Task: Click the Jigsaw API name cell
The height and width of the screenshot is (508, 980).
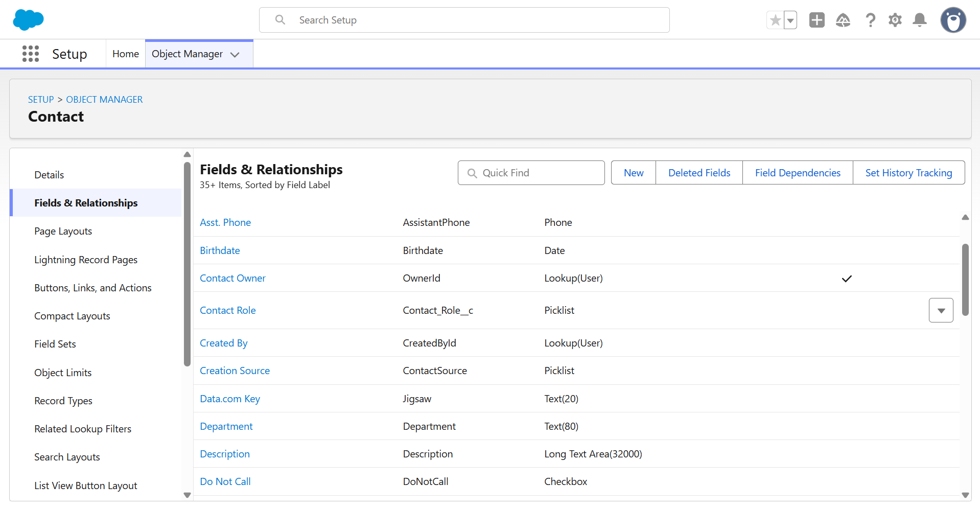Action: coord(417,399)
